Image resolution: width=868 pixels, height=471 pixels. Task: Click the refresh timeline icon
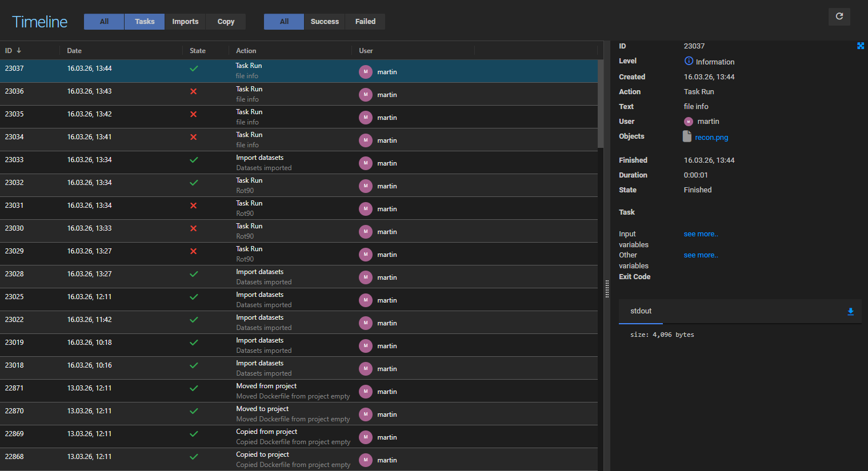pyautogui.click(x=839, y=17)
